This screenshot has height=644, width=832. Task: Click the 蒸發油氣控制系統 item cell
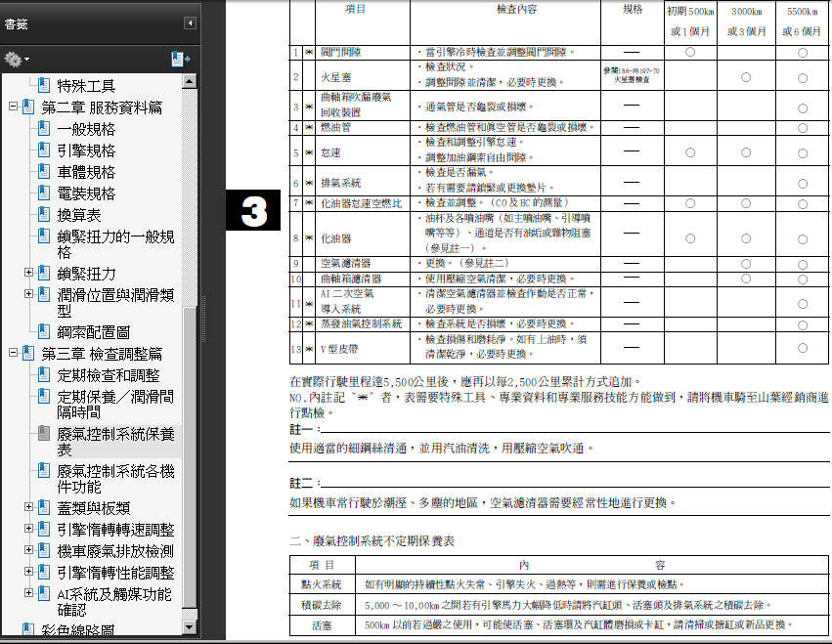tap(363, 324)
